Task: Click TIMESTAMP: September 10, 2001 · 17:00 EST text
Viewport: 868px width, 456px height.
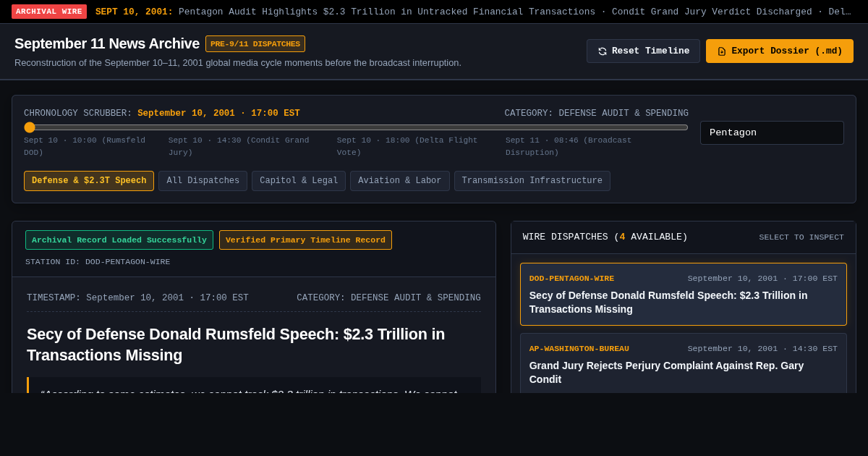Action: pos(137,298)
